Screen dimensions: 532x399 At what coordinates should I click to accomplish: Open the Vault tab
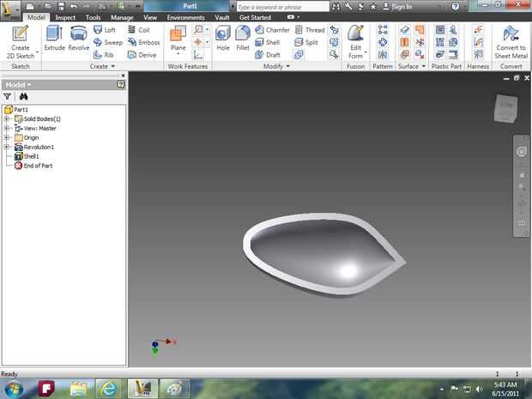click(x=222, y=17)
